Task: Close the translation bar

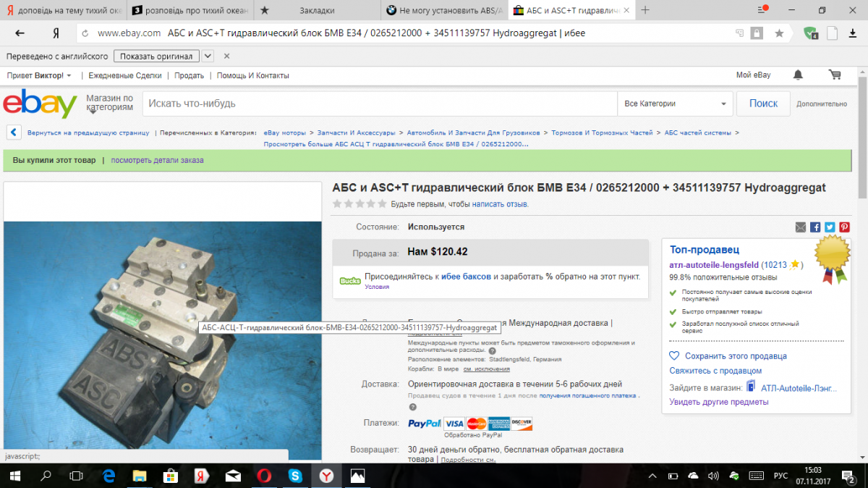Action: (226, 56)
